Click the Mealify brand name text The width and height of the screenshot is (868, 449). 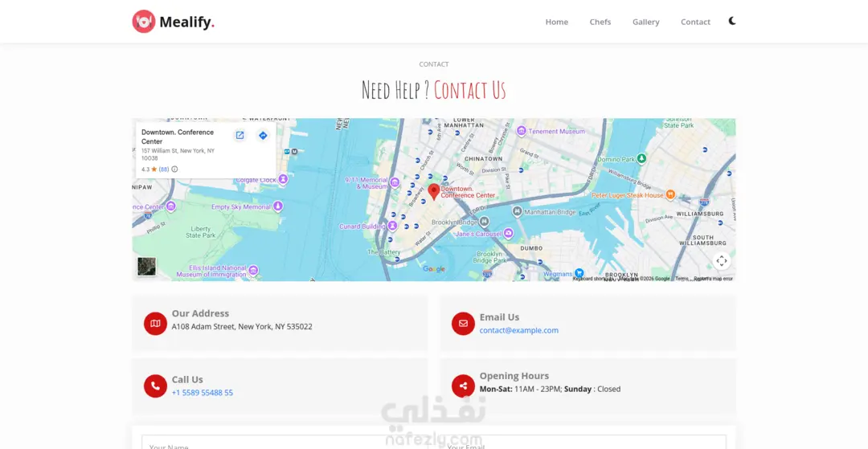[186, 22]
